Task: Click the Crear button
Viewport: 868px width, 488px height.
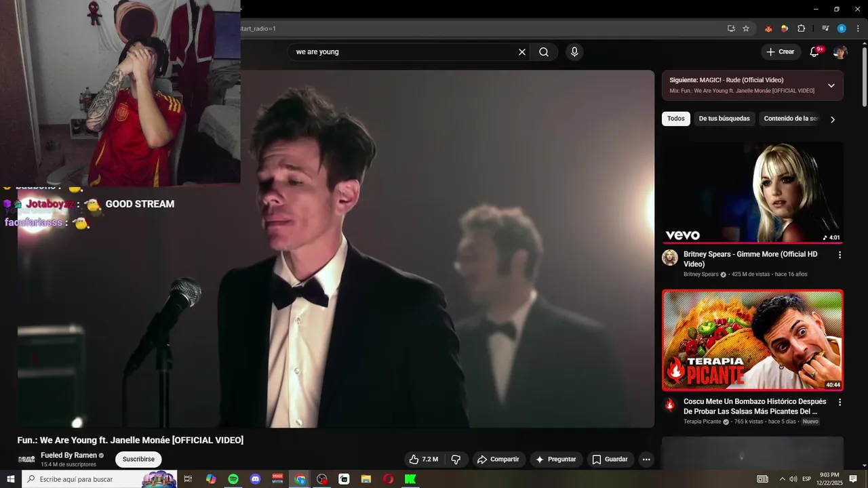Action: click(780, 52)
